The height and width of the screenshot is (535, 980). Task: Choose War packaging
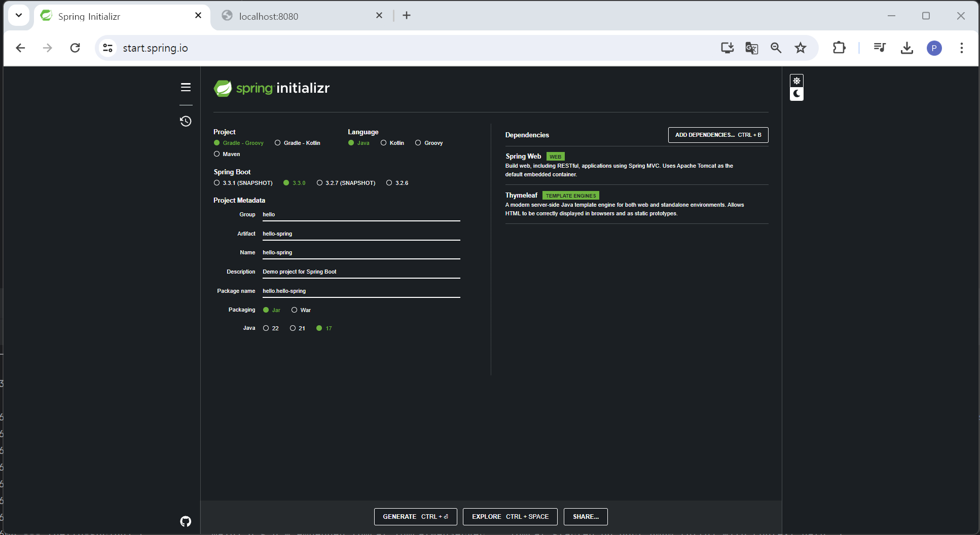[301, 310]
